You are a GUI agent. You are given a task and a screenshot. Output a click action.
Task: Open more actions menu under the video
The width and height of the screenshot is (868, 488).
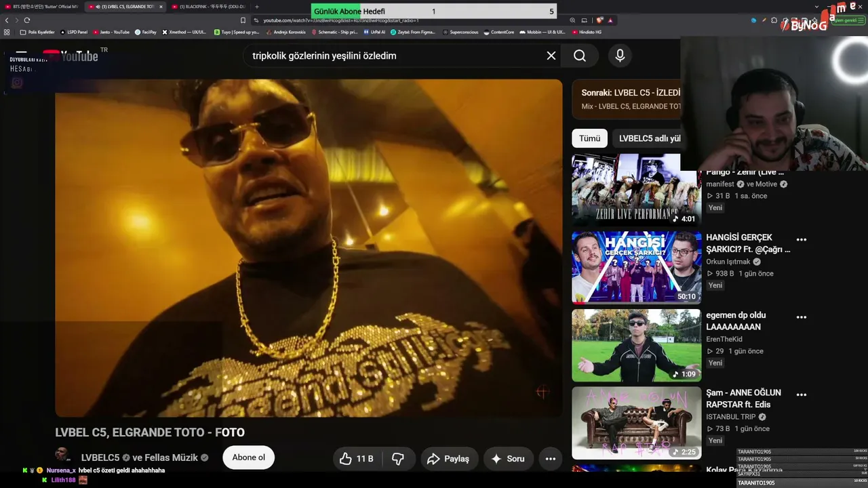point(550,459)
